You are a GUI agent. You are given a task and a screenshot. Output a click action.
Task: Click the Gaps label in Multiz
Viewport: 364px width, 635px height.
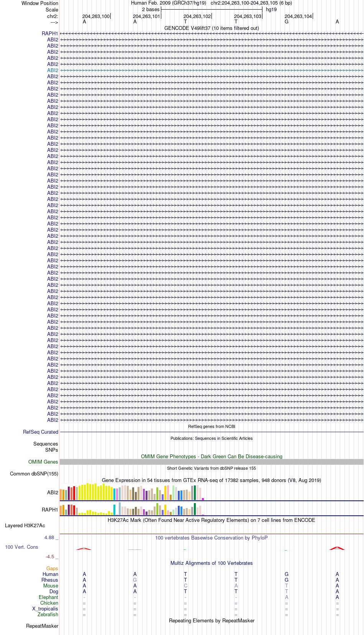(52, 569)
